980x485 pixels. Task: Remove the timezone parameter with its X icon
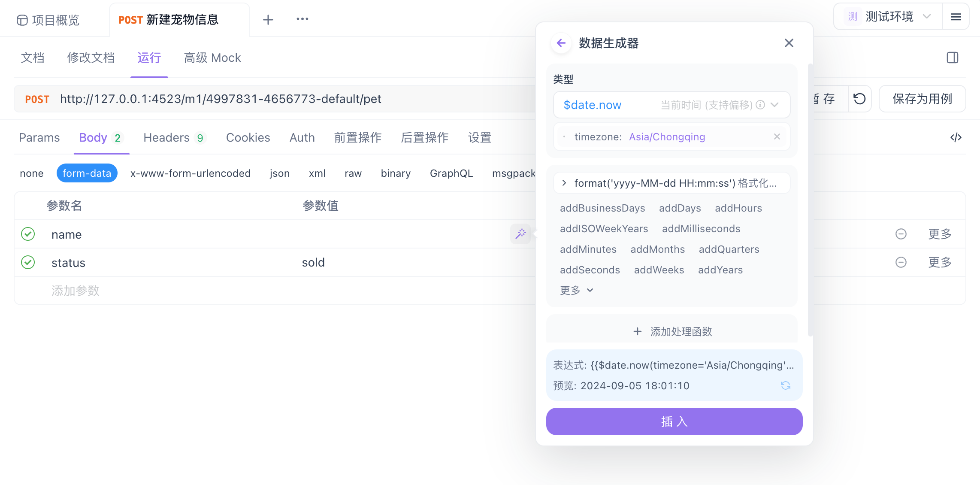coord(777,136)
